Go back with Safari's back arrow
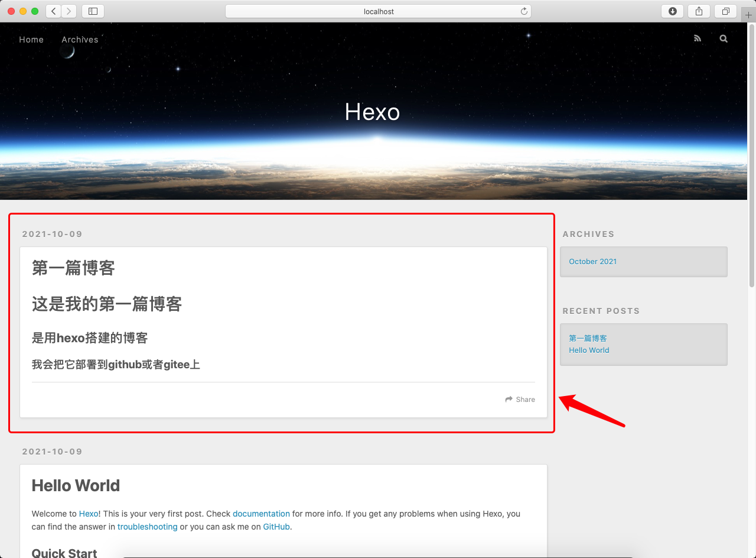 [54, 11]
